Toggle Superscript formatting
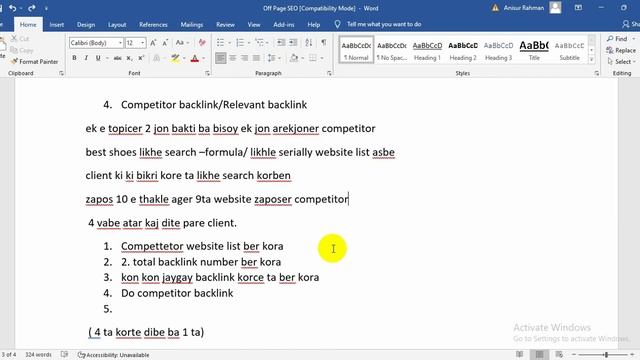Viewport: 640px width, 360px height. coord(141,58)
